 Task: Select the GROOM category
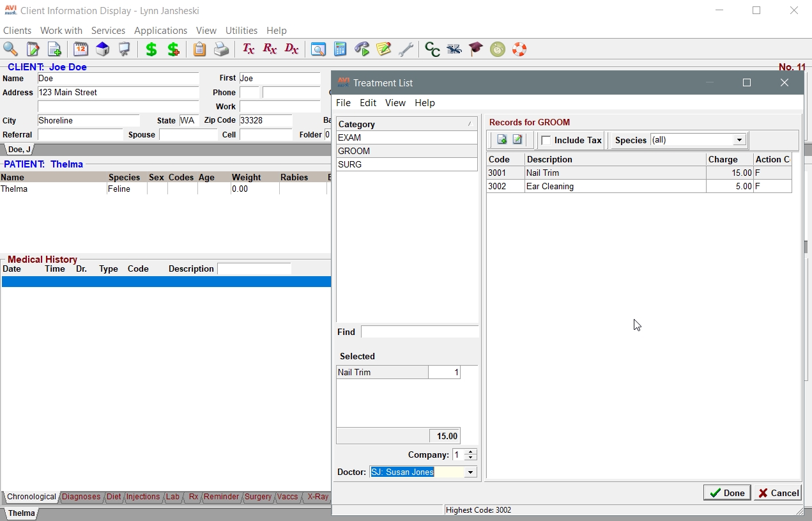click(407, 151)
